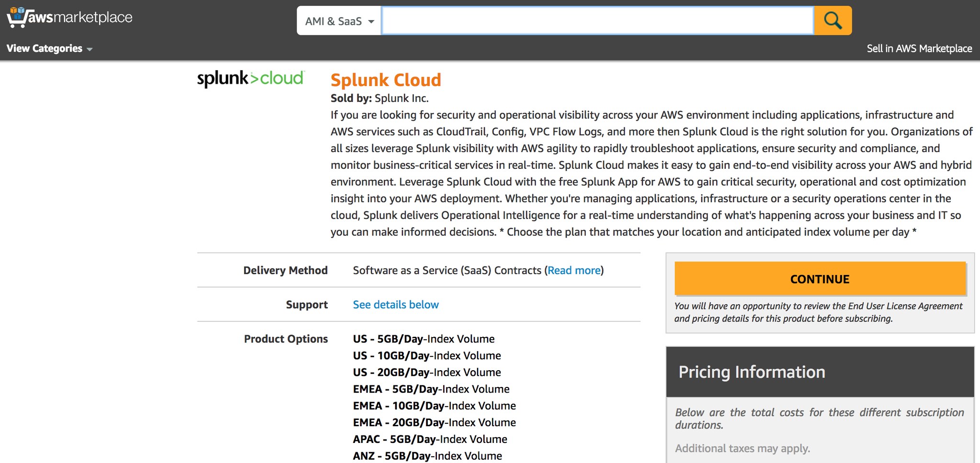Click the Pricing Information panel header
The width and height of the screenshot is (980, 463).
click(x=820, y=372)
